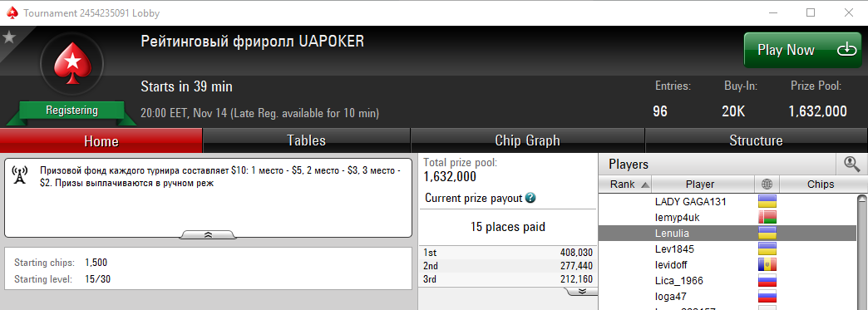The height and width of the screenshot is (310, 868).
Task: Click the Belarus flag next to lemyp4uk
Action: point(767,218)
